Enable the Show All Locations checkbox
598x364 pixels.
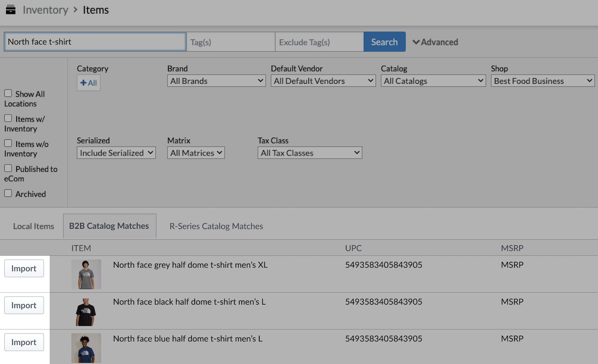point(8,94)
